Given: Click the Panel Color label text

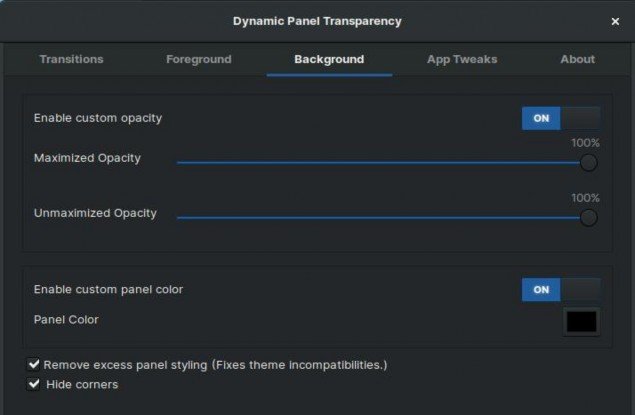Looking at the screenshot, I should (66, 320).
